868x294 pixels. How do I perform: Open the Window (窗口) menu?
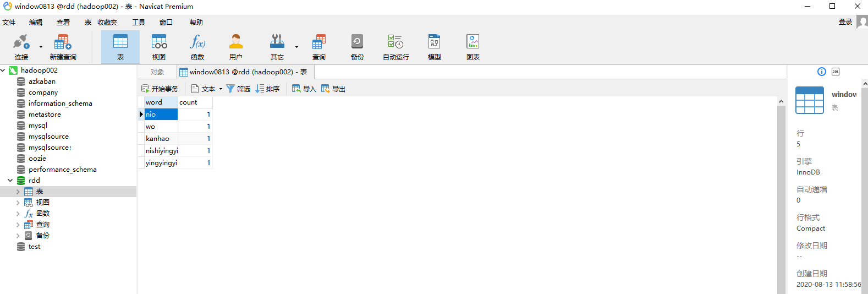[166, 23]
